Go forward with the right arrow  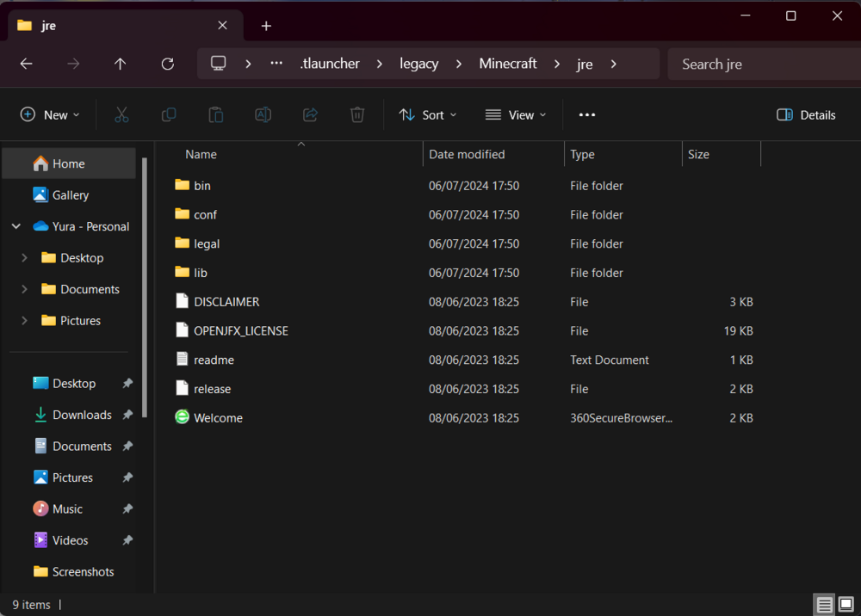[73, 64]
